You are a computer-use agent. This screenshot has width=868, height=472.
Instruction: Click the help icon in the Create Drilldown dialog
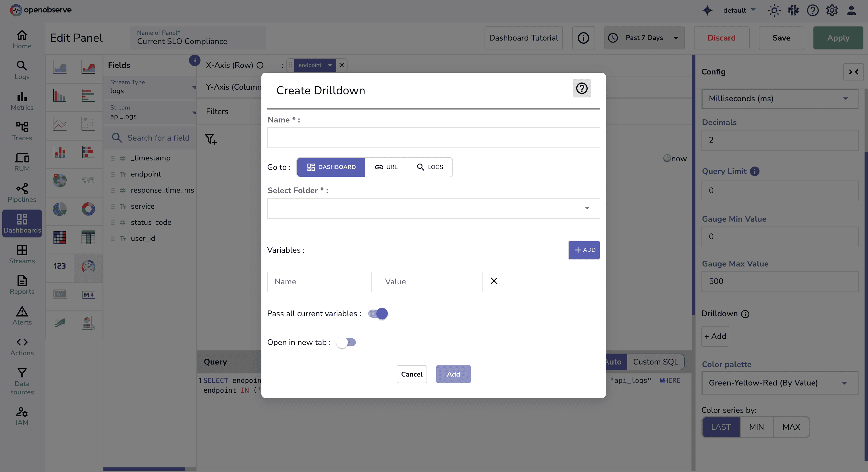tap(582, 88)
